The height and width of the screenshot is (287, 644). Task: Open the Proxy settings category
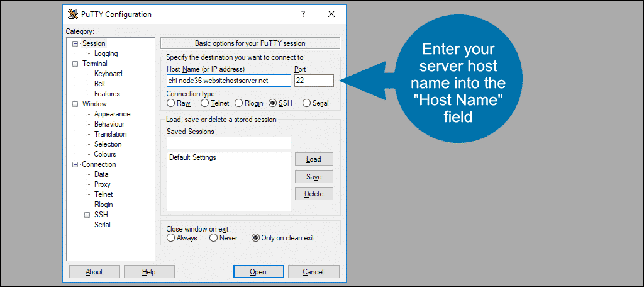[103, 184]
